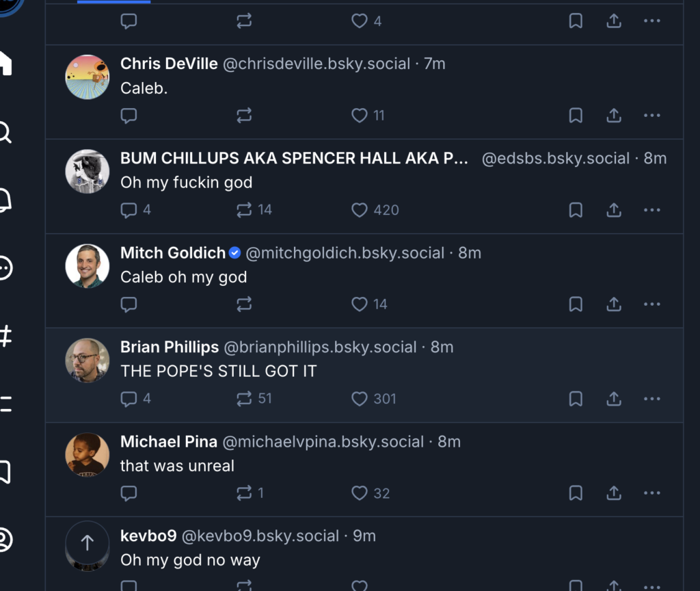This screenshot has height=591, width=700.
Task: Open Saved posts from the sidebar
Action: click(x=4, y=472)
